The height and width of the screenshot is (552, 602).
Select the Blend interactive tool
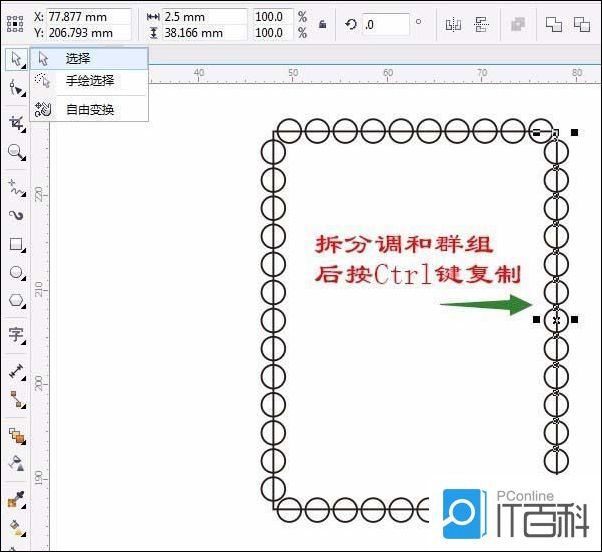(16, 436)
